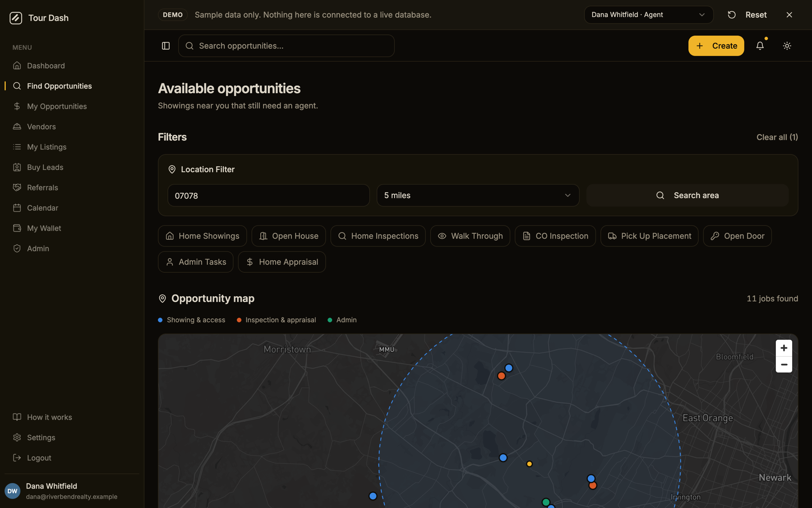Toggle the Walk Through filter
The image size is (812, 508).
tap(470, 236)
